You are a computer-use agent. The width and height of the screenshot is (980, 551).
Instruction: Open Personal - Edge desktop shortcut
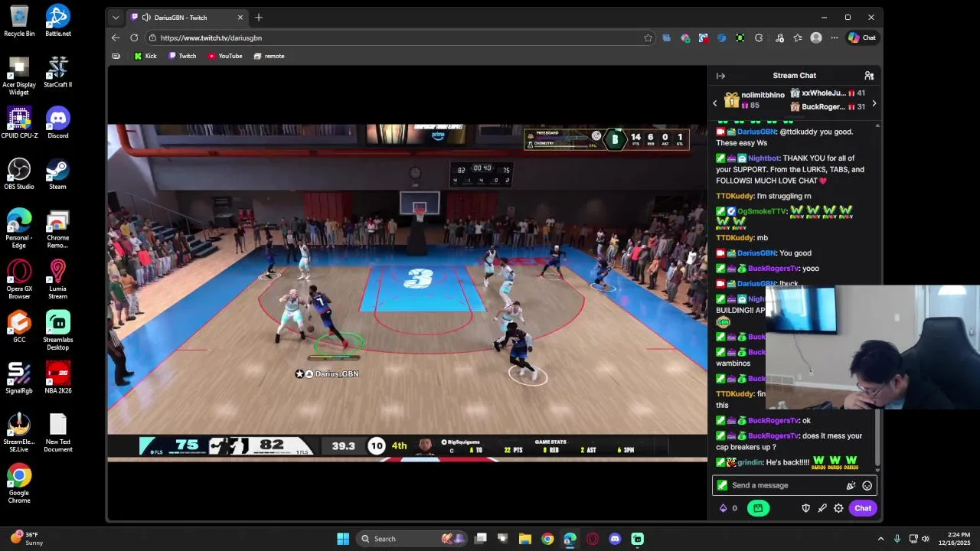19,229
